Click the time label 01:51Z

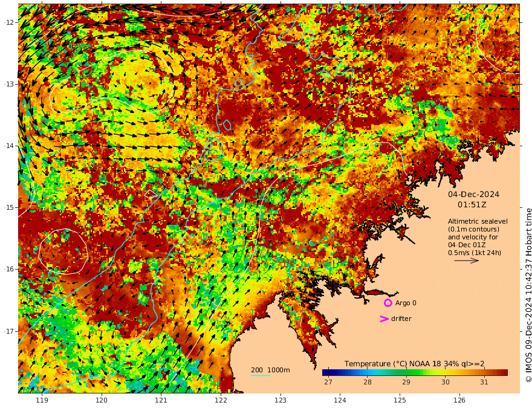click(x=472, y=205)
